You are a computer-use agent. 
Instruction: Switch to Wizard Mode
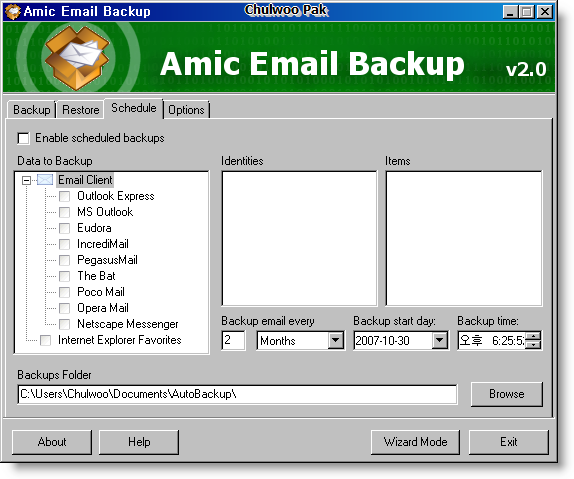[x=415, y=442]
